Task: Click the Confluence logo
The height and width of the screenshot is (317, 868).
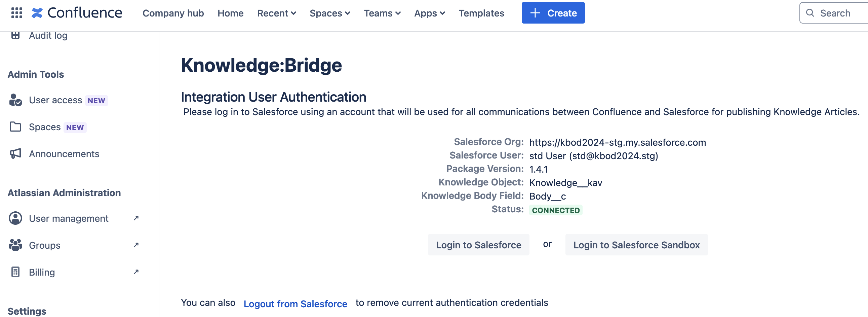Action: click(77, 13)
